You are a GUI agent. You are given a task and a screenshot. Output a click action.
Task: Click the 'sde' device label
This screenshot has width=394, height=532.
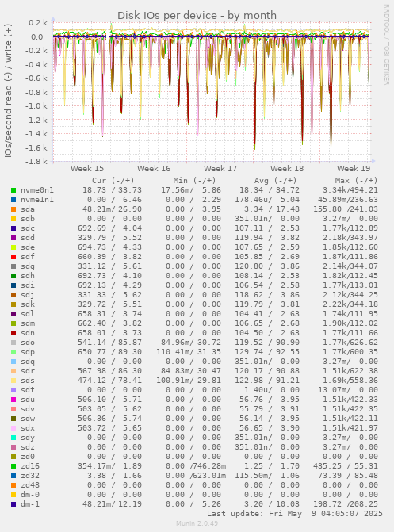click(28, 247)
